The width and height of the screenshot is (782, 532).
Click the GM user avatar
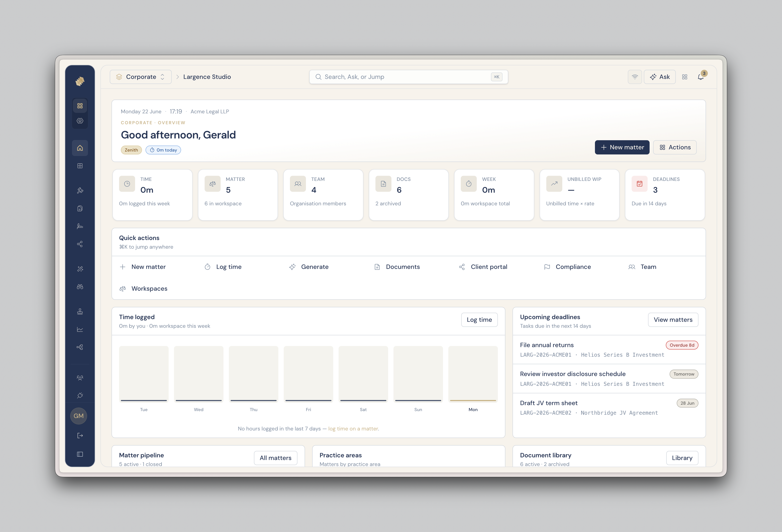point(79,416)
